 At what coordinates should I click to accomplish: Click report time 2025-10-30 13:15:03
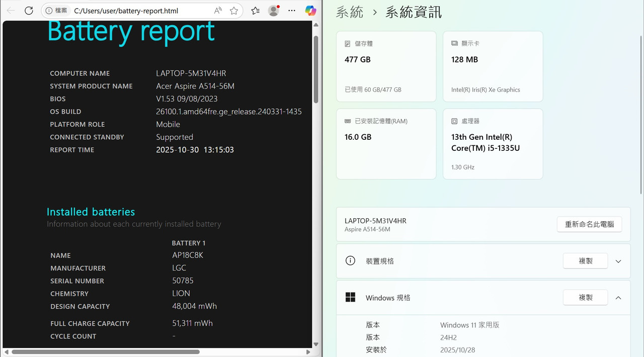click(195, 150)
